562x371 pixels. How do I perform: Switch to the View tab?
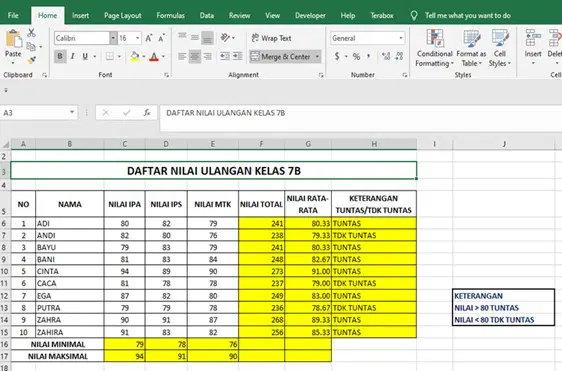tap(272, 15)
